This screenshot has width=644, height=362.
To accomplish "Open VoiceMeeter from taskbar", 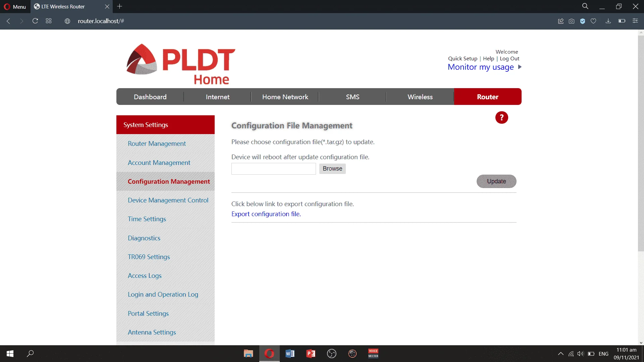I will coord(373,354).
